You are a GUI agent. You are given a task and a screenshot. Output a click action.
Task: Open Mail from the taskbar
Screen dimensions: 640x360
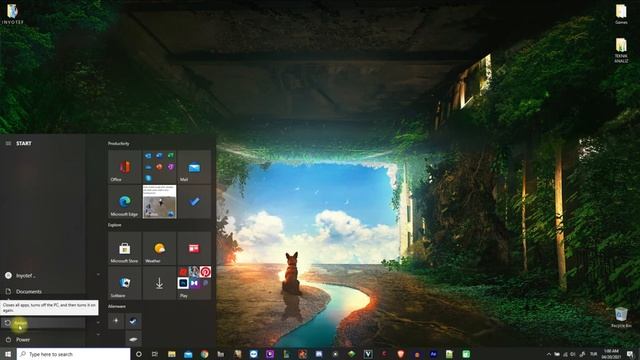188,354
